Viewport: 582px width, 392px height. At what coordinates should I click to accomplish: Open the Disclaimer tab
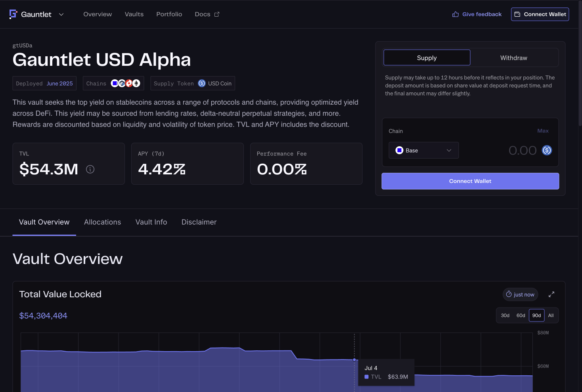click(x=199, y=222)
